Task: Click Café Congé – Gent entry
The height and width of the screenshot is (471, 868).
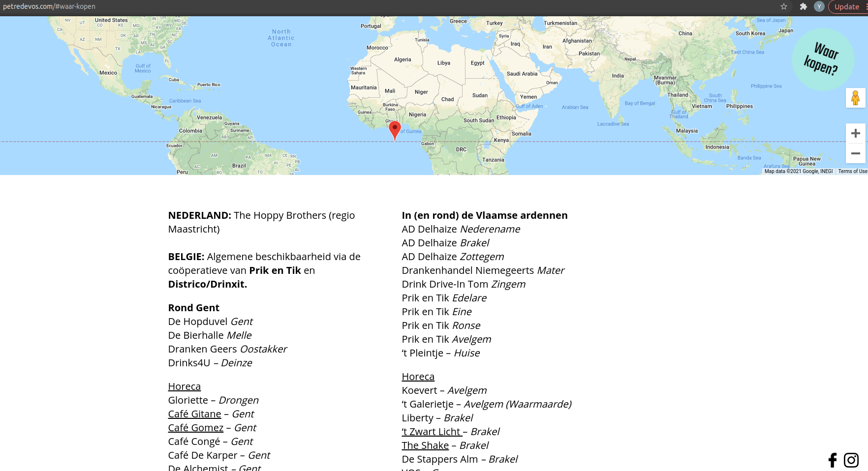Action: (x=211, y=442)
